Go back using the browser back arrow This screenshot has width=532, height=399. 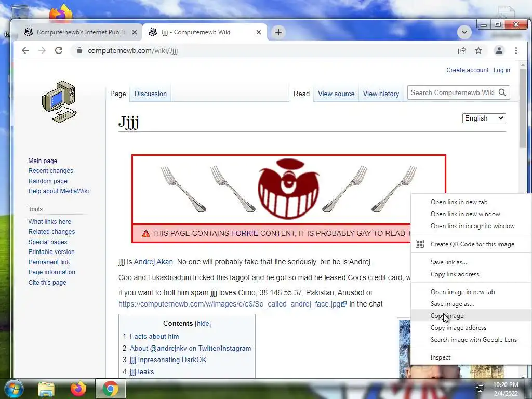[x=25, y=50]
